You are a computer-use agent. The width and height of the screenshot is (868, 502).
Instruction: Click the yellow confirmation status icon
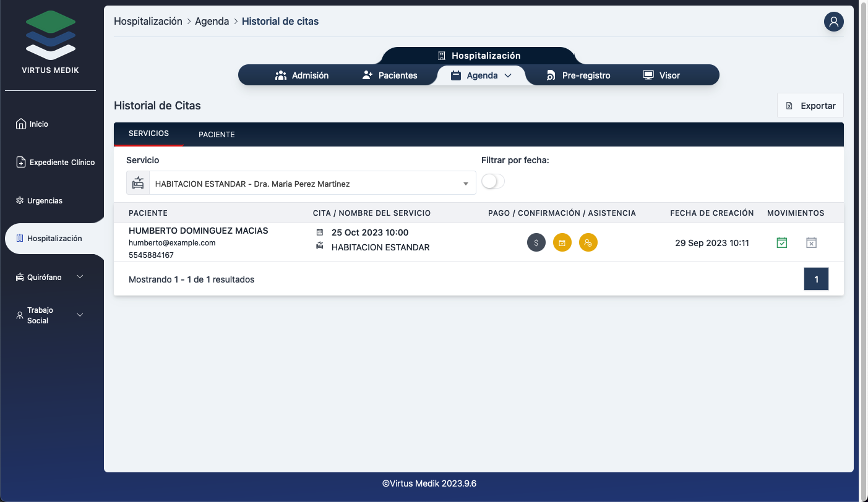coord(562,243)
